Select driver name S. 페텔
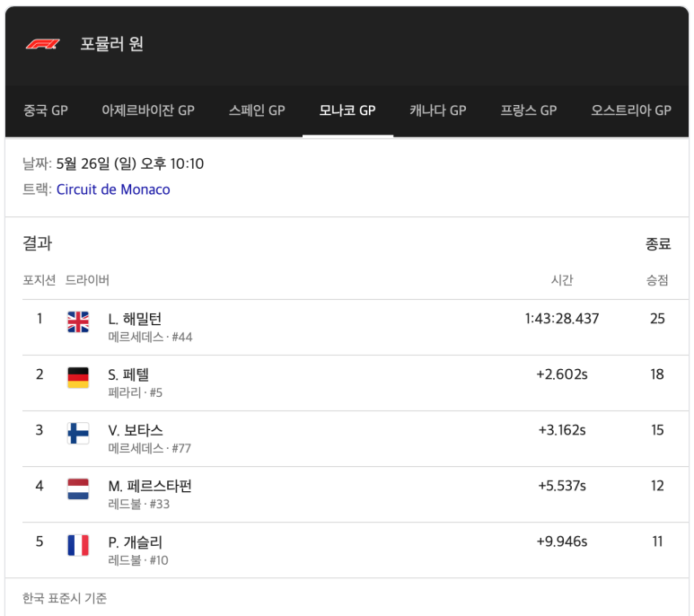The width and height of the screenshot is (694, 616). pos(128,374)
